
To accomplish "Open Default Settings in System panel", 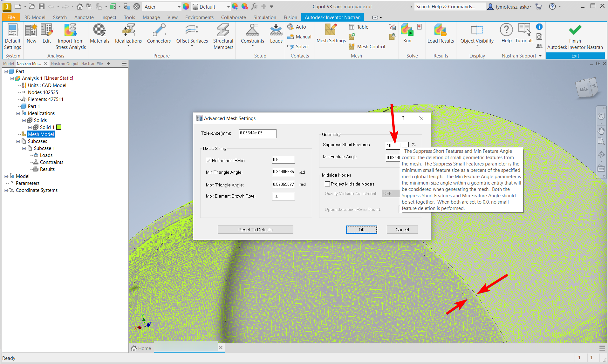I will click(12, 37).
